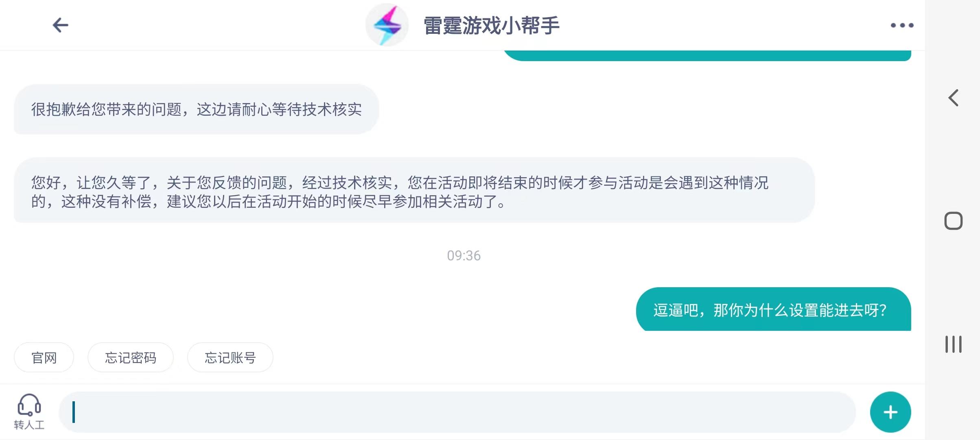Tap the 很抱歉给您带来的问题 message bubble

197,109
